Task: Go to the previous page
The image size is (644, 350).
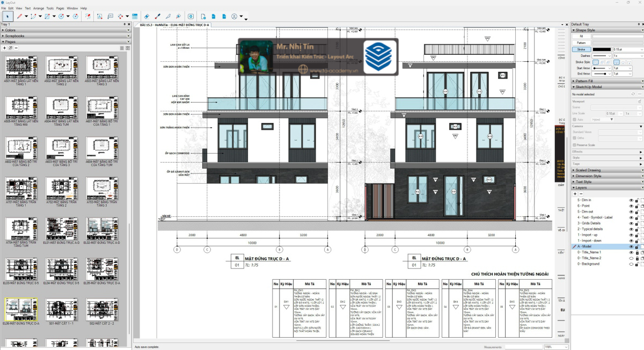Action: point(213,17)
